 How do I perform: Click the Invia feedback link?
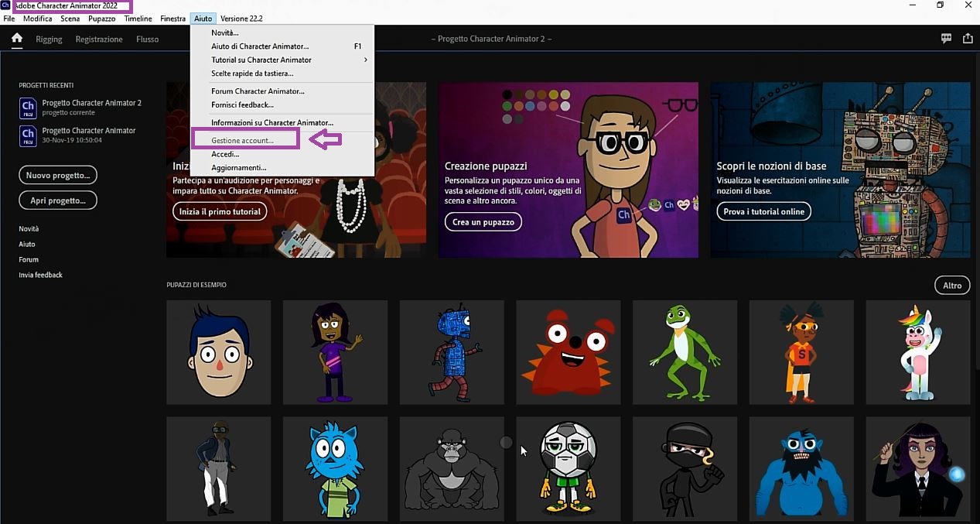click(41, 276)
